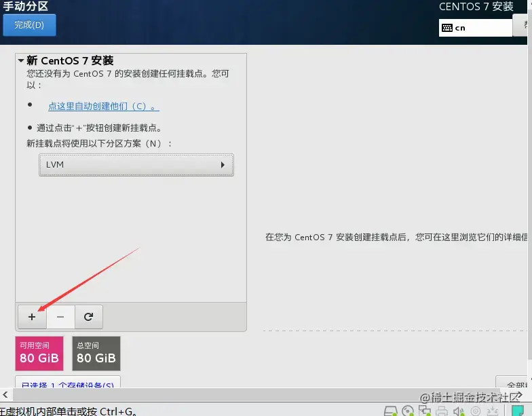Click the reload storage configuration icon
The image size is (532, 416).
point(88,317)
